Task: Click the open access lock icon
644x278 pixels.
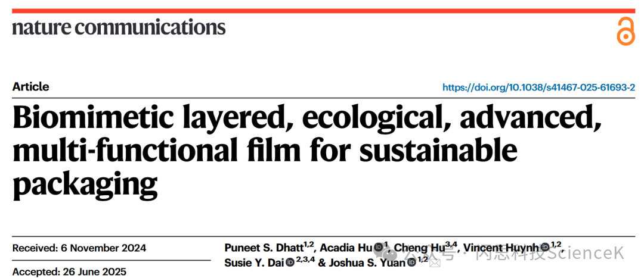Action: [x=625, y=31]
